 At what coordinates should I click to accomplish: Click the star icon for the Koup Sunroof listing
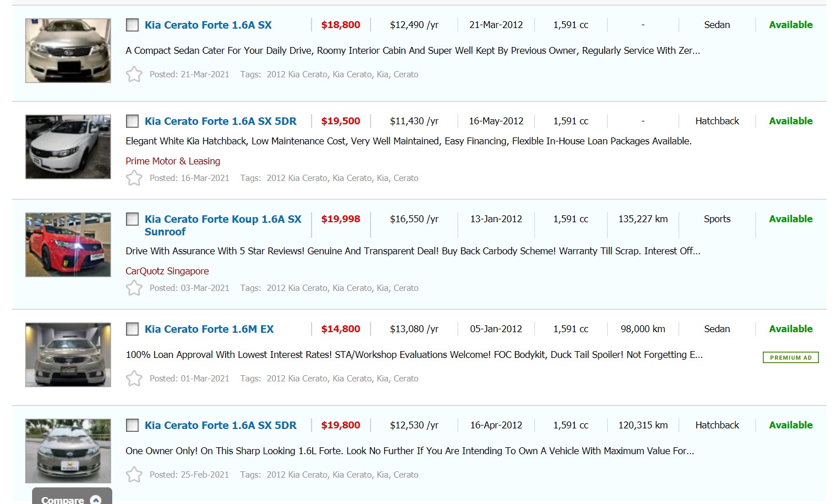click(134, 288)
